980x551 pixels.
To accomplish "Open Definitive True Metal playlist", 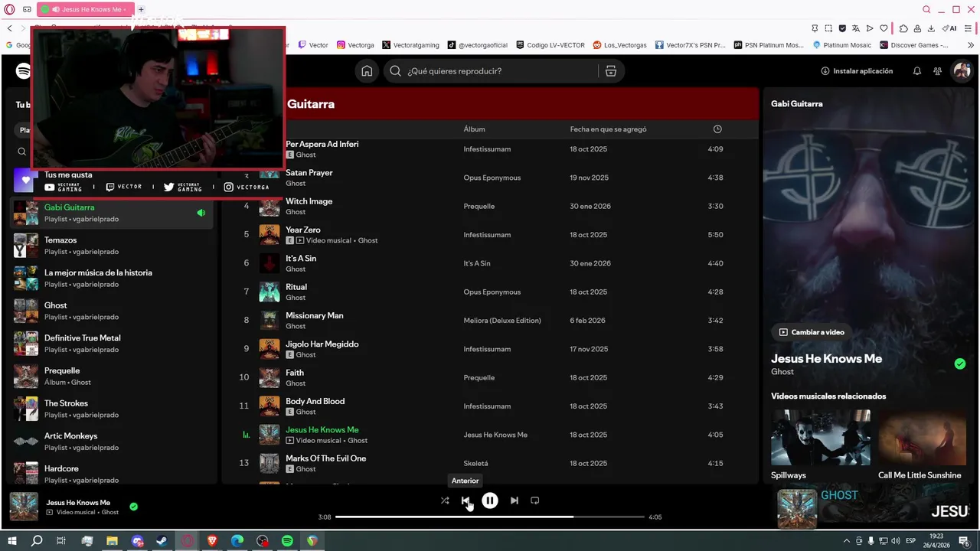I will coord(113,344).
